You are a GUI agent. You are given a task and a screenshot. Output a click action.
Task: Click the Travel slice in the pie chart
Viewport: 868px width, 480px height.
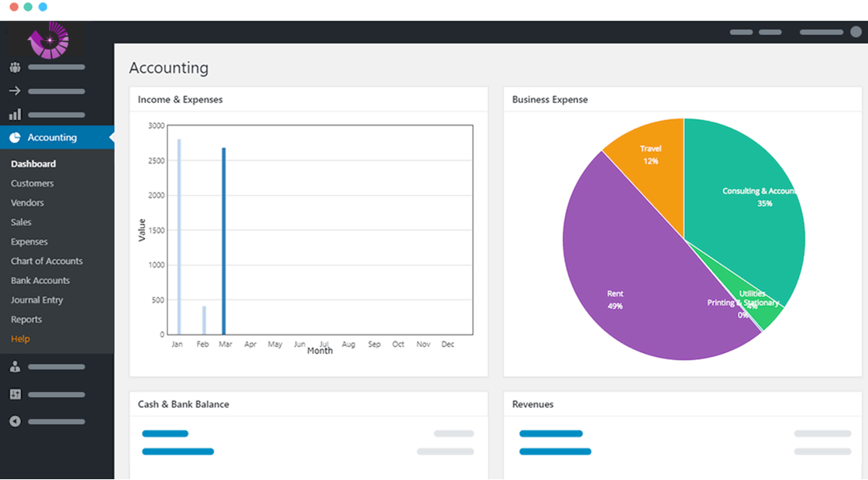[650, 155]
